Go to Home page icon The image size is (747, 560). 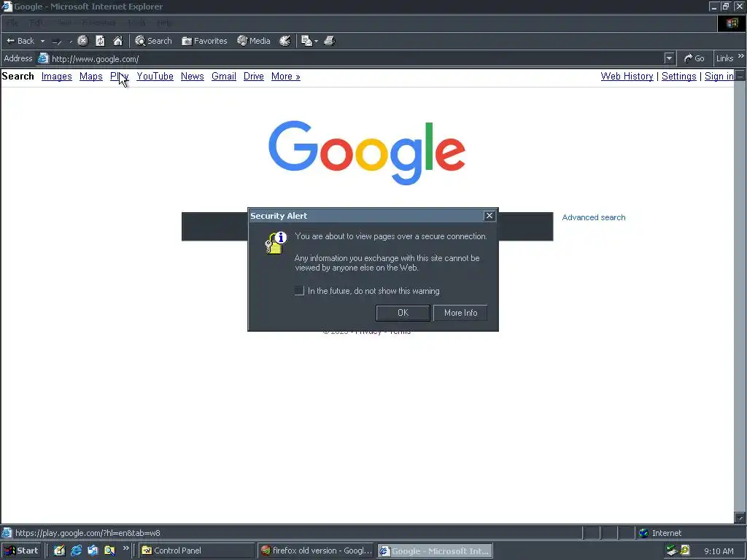(x=117, y=41)
